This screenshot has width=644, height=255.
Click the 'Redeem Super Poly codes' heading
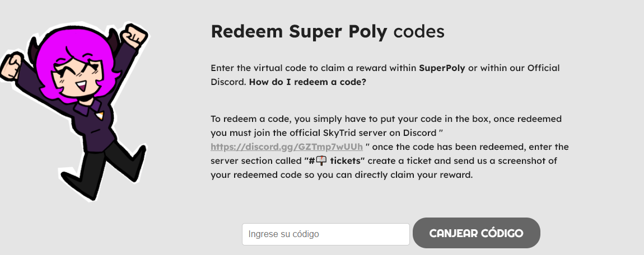click(x=328, y=31)
